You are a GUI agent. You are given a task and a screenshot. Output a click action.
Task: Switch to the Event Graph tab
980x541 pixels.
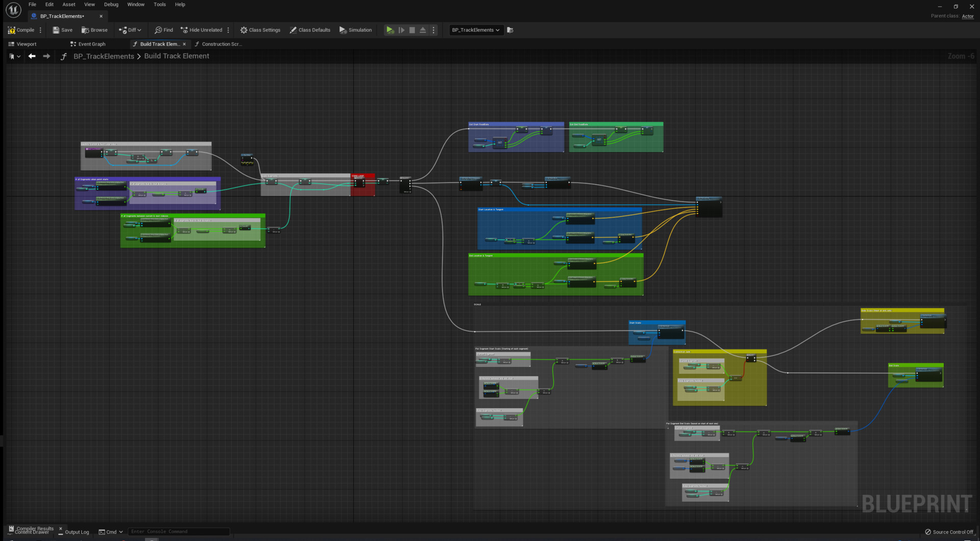pyautogui.click(x=88, y=44)
